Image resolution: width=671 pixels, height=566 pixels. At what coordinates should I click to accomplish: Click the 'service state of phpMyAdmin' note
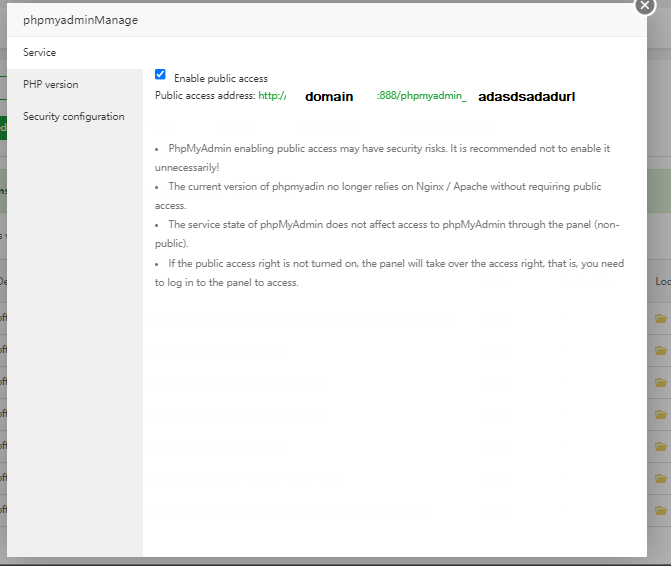pyautogui.click(x=387, y=234)
